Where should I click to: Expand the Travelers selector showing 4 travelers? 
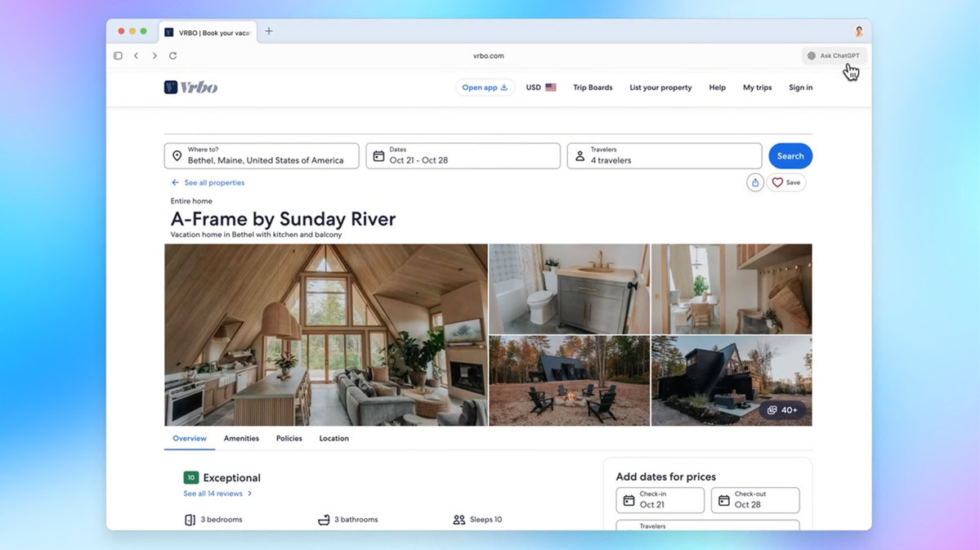coord(664,155)
